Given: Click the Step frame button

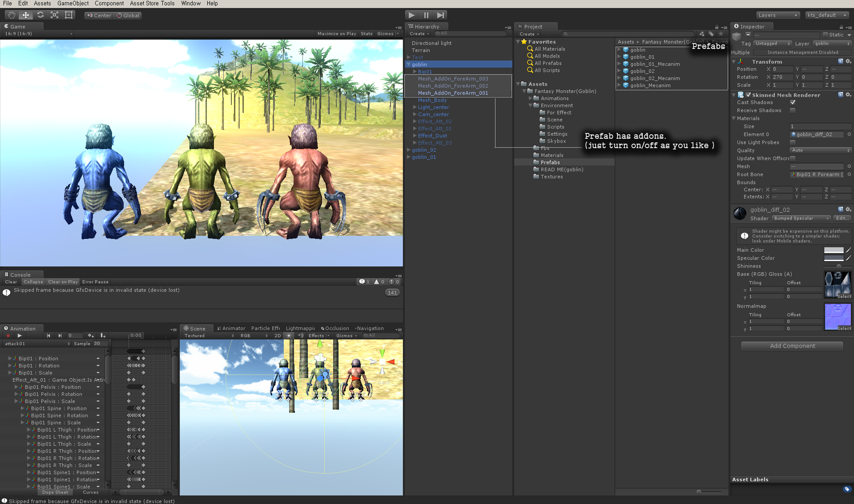Looking at the screenshot, I should click(x=440, y=15).
